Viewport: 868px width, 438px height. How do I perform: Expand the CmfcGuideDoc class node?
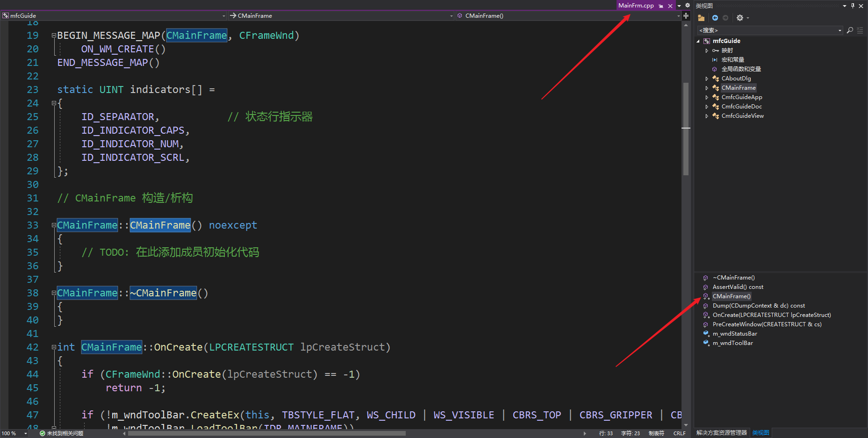[707, 107]
